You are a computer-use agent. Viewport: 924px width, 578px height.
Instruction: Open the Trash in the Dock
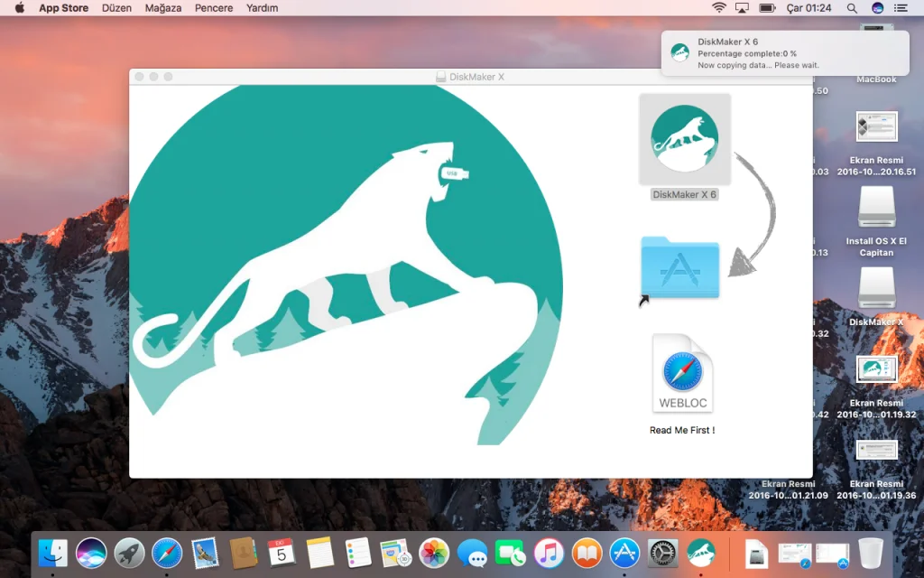pos(871,553)
